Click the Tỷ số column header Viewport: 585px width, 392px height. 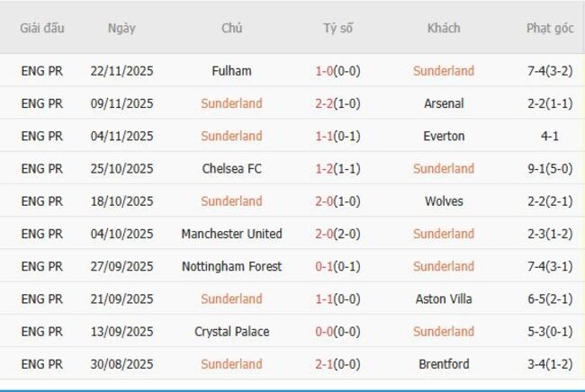tap(337, 28)
